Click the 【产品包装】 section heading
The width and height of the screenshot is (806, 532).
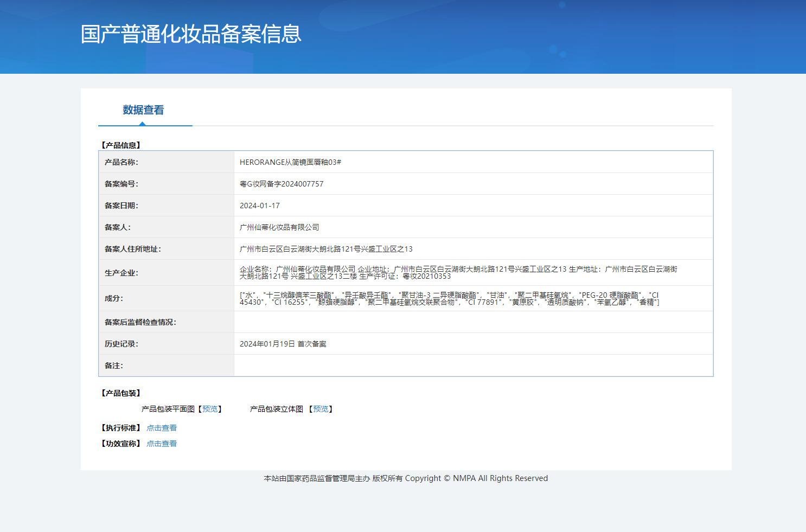pyautogui.click(x=121, y=393)
